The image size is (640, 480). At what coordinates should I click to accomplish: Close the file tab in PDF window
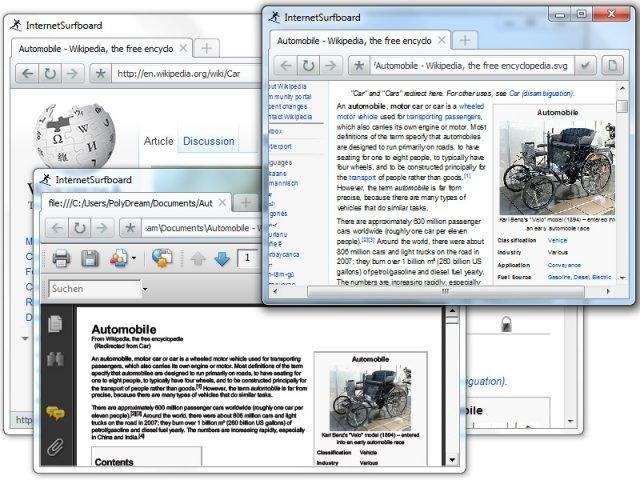(x=222, y=202)
